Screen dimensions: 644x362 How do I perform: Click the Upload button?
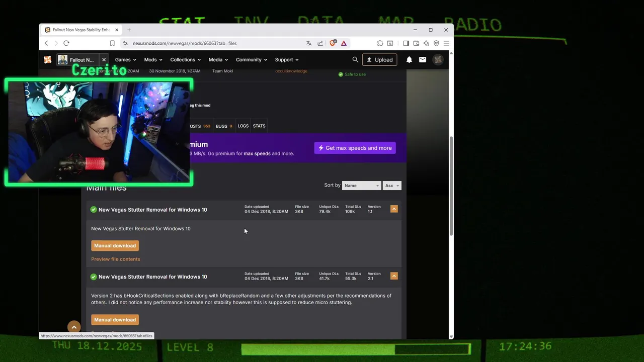click(380, 60)
